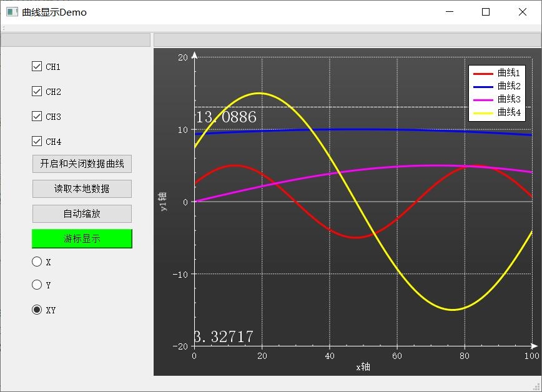
Task: Uncheck CH4 to hide the yellow curve
Action: [x=37, y=141]
